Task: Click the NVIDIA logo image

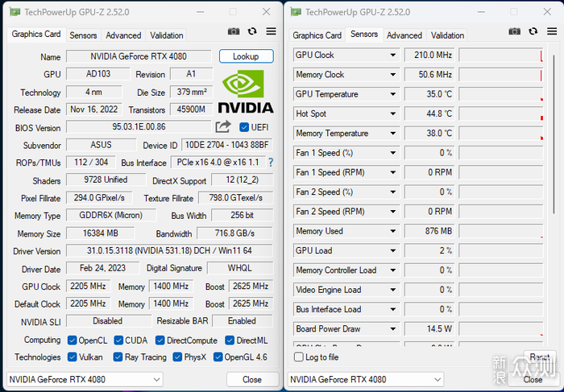Action: tap(246, 92)
